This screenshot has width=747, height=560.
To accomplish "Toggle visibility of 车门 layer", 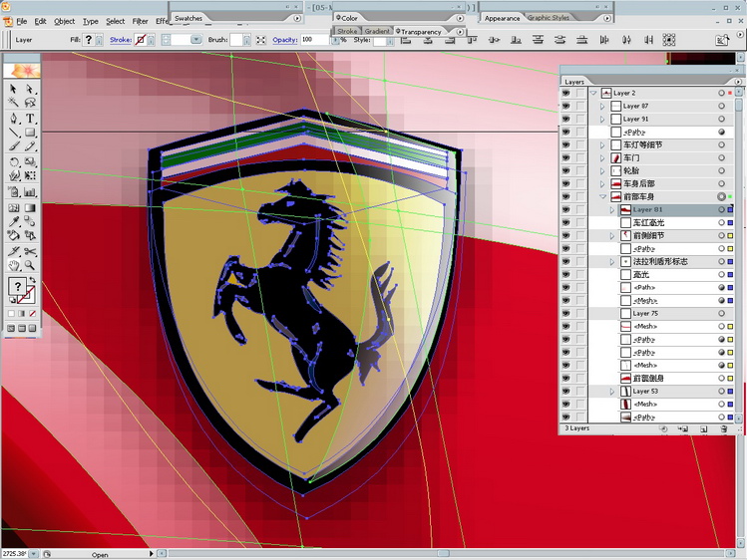I will (x=565, y=157).
